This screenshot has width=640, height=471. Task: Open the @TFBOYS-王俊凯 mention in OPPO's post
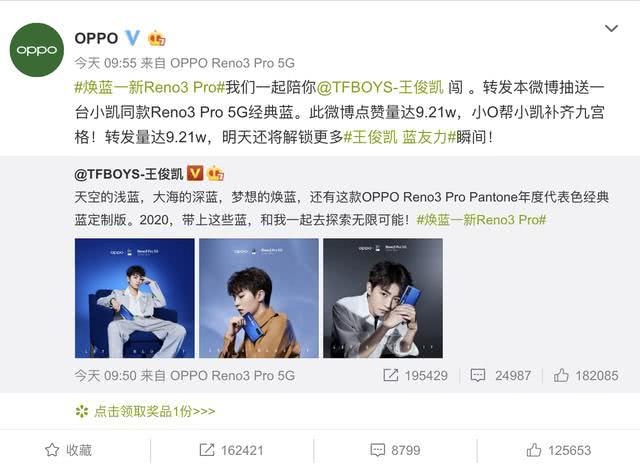(380, 87)
